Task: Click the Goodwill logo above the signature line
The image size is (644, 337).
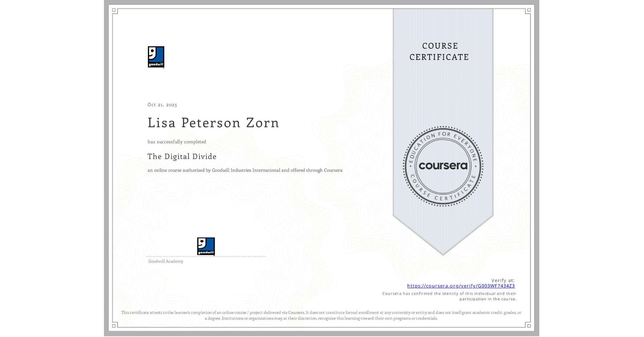Action: (x=206, y=247)
